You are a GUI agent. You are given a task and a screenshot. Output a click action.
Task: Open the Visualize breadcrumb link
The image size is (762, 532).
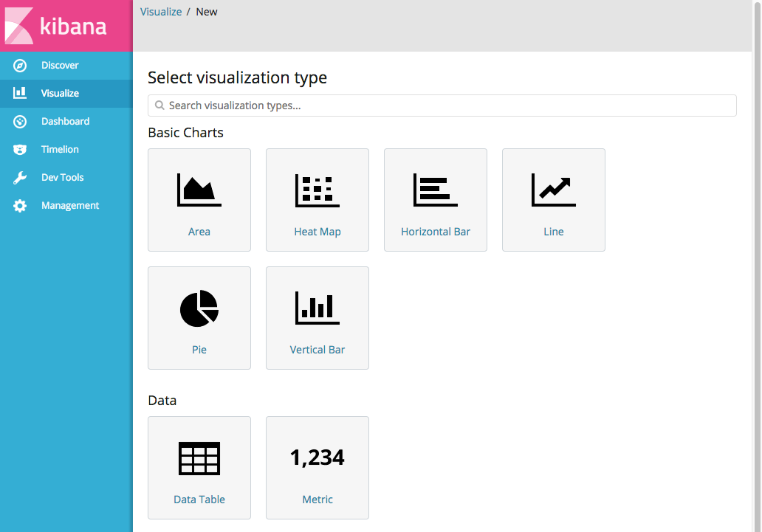click(161, 11)
